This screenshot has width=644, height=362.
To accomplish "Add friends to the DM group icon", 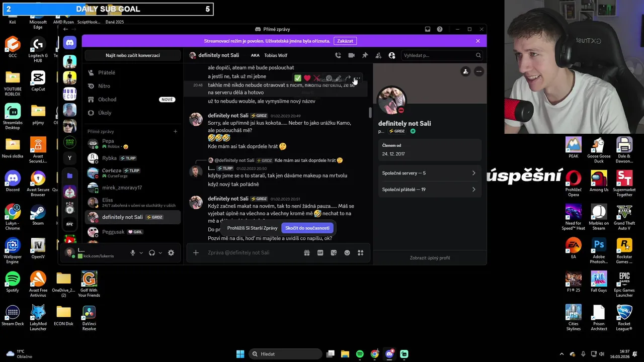I will [378, 55].
